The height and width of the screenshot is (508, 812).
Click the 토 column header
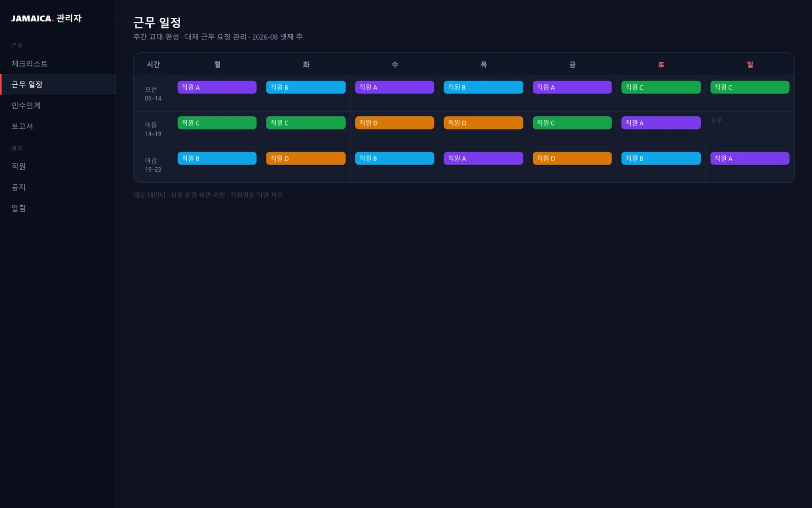(x=661, y=65)
